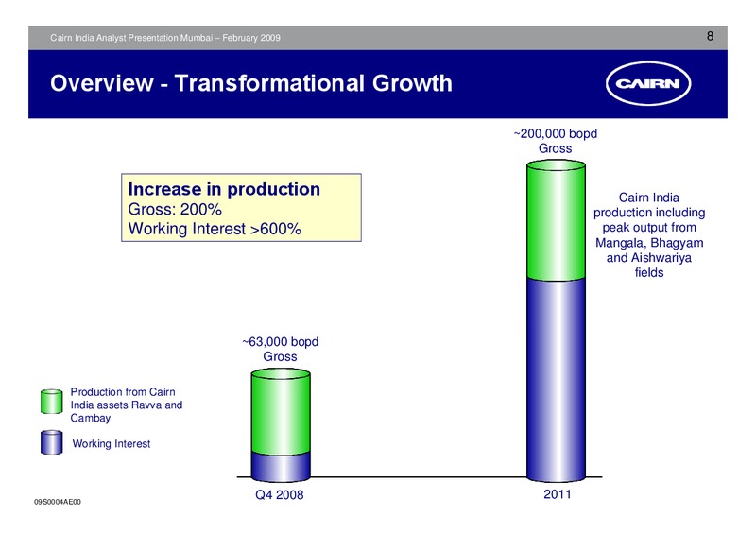Click the '~200,000 bopd Gross' label
The height and width of the screenshot is (534, 756).
[556, 141]
